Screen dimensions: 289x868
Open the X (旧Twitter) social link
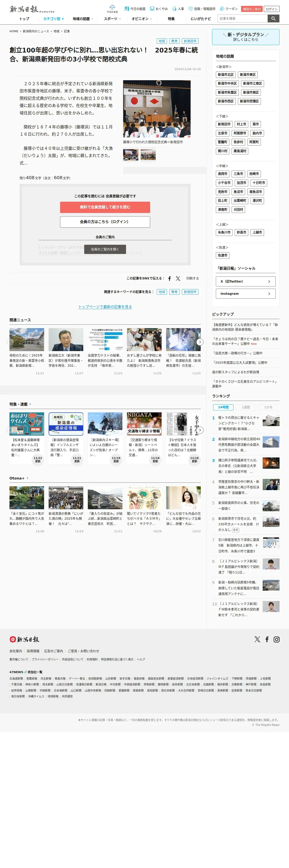(x=246, y=281)
